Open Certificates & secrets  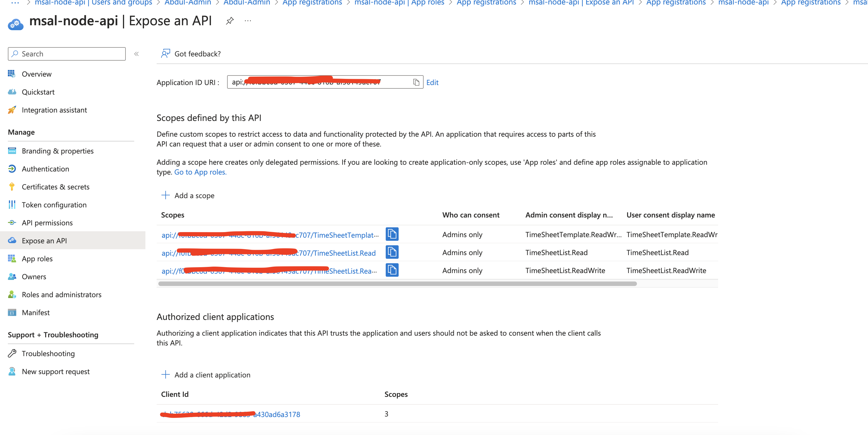[56, 187]
